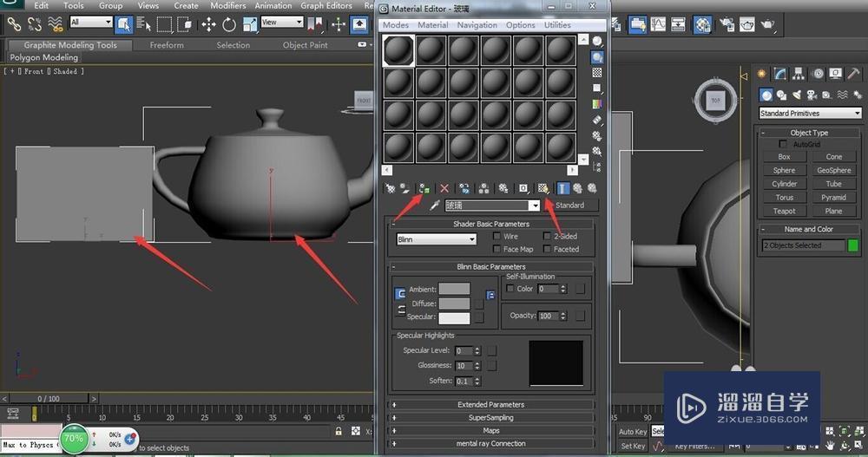Click Use Pivot Point Center icon
Viewport: 868px width, 457px height.
click(316, 23)
